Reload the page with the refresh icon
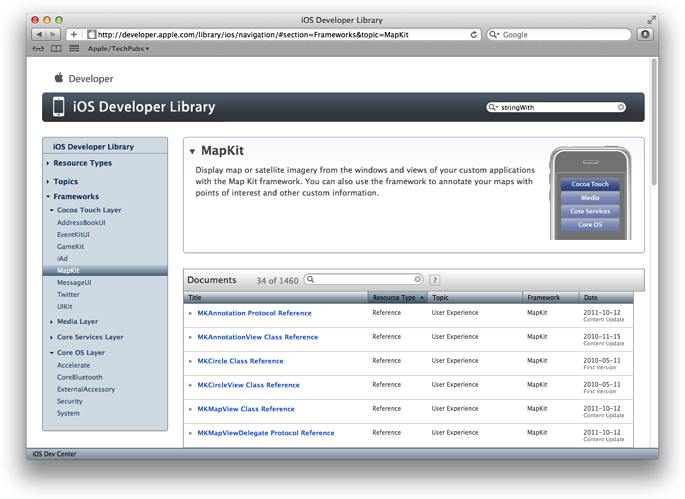The width and height of the screenshot is (685, 499). coord(474,35)
